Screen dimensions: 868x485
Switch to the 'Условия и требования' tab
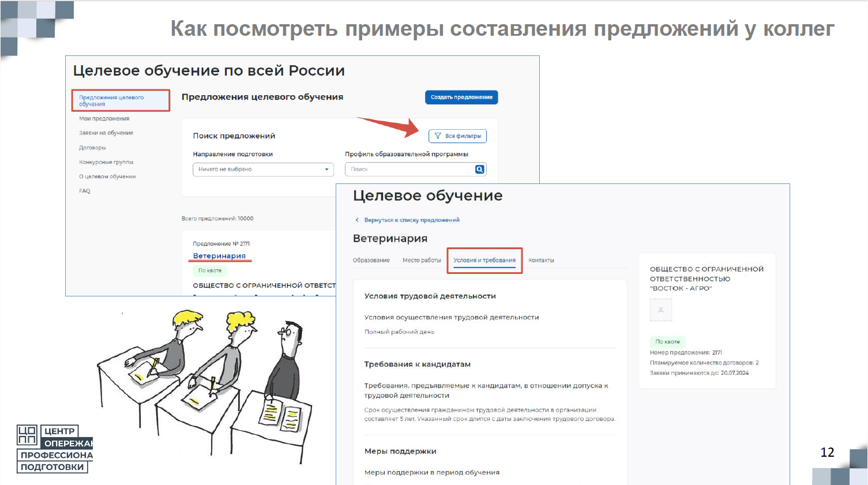tap(484, 260)
